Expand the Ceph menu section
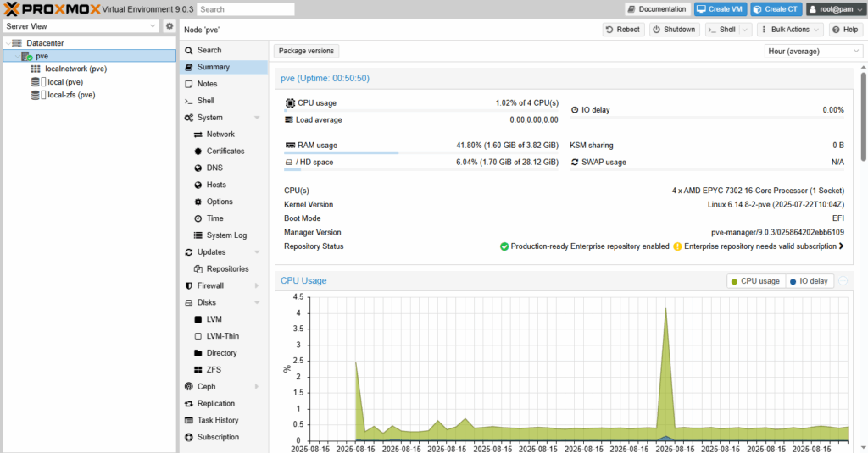This screenshot has height=453, width=868. click(x=257, y=387)
